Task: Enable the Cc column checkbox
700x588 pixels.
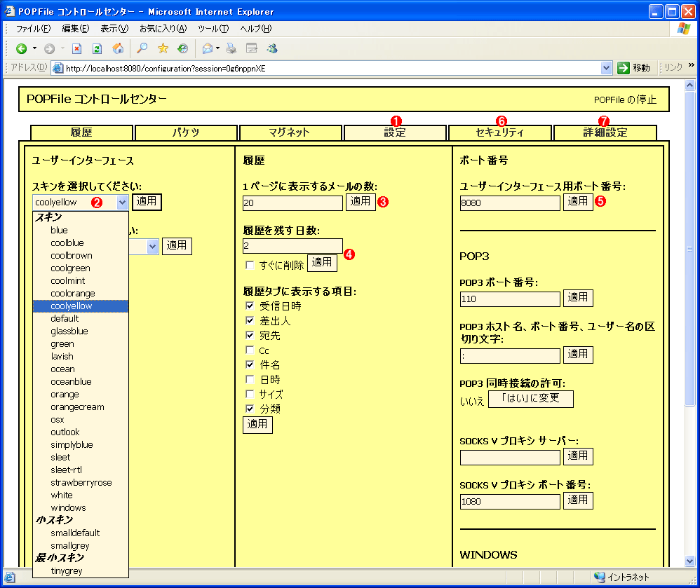Action: tap(250, 350)
